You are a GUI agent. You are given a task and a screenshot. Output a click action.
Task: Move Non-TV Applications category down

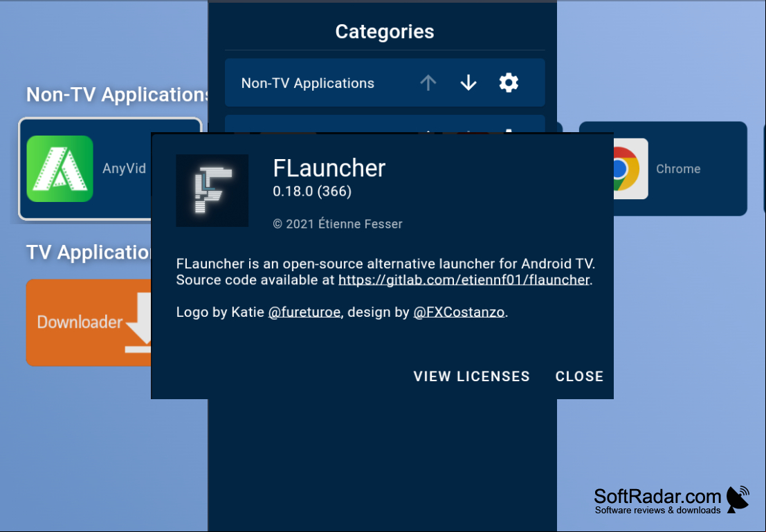click(468, 83)
